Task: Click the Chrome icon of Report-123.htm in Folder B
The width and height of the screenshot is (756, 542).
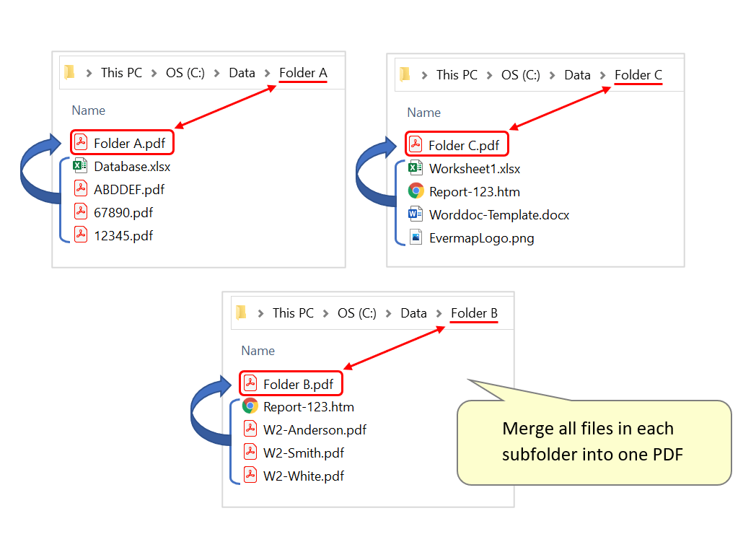Action: click(x=250, y=406)
